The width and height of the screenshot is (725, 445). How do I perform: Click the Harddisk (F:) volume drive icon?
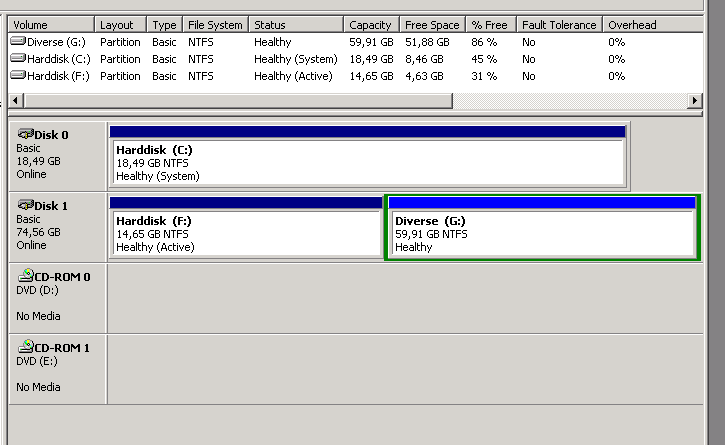pyautogui.click(x=18, y=75)
